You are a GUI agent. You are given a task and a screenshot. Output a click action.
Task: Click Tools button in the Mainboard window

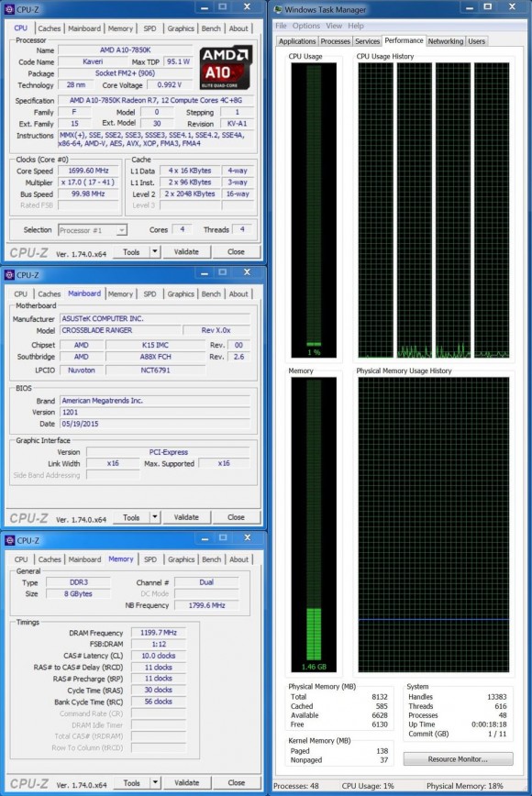tap(131, 517)
